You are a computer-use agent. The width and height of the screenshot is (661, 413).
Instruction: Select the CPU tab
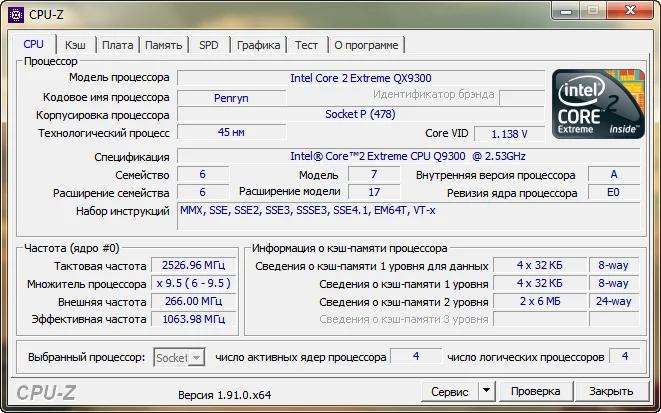(33, 44)
